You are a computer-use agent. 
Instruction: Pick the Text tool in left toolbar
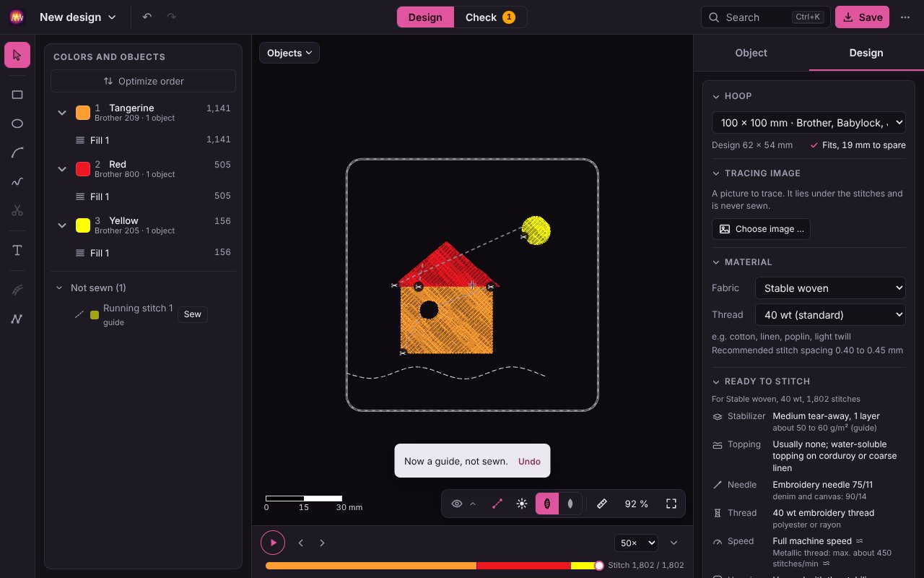(17, 251)
